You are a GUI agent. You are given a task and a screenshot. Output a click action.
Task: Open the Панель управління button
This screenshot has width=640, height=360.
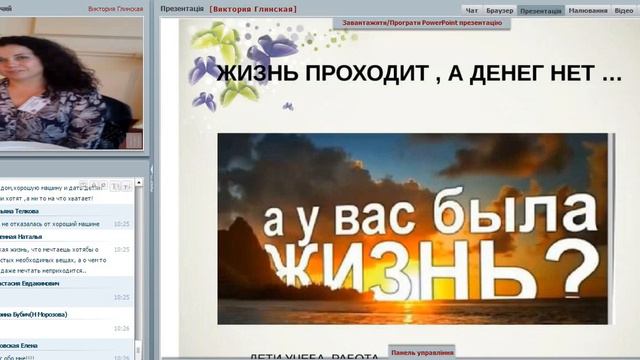tap(422, 353)
